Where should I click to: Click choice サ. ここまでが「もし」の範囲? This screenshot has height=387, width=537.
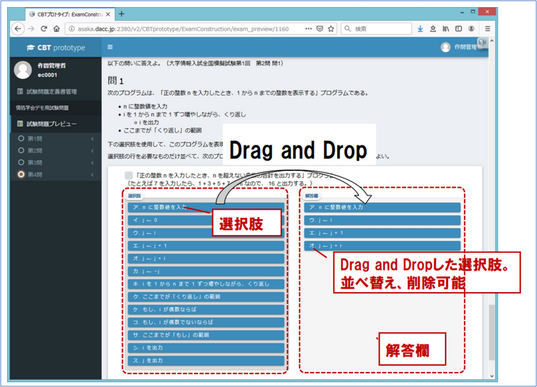(x=206, y=335)
